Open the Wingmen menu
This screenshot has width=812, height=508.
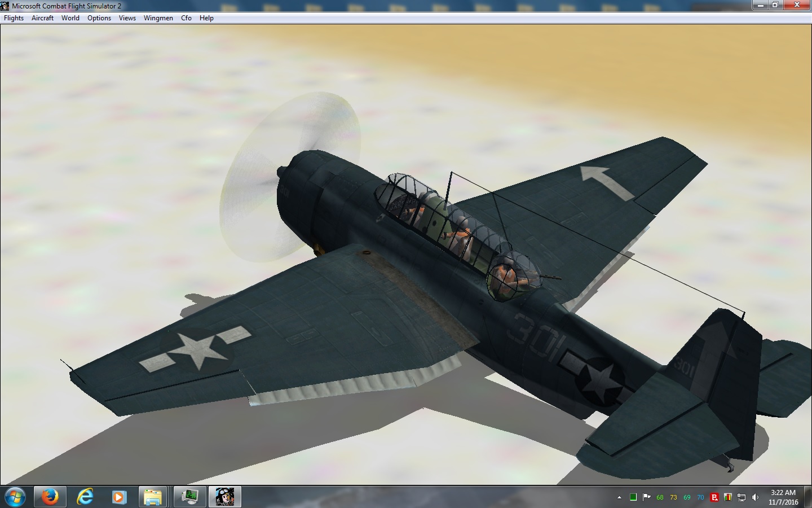click(x=158, y=18)
